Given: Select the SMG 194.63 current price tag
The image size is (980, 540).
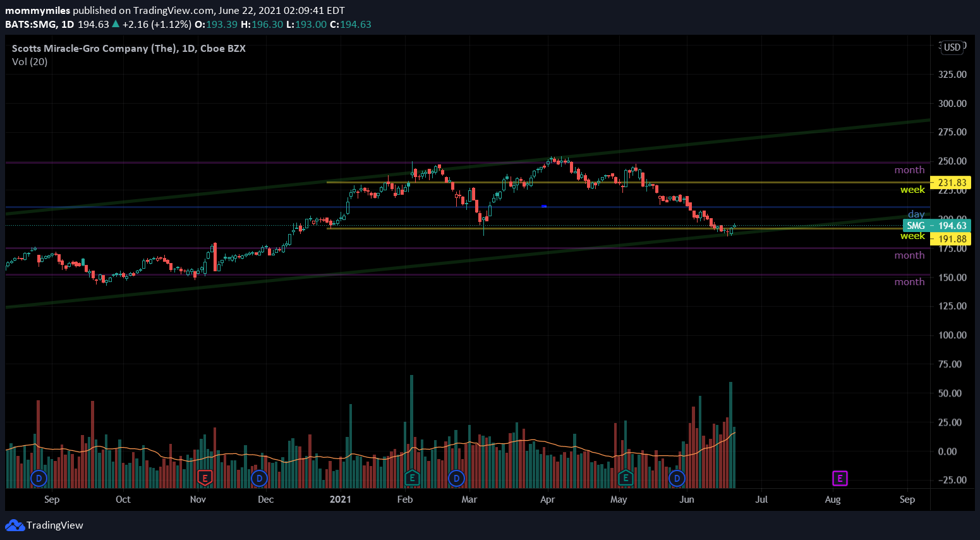Looking at the screenshot, I should click(936, 226).
